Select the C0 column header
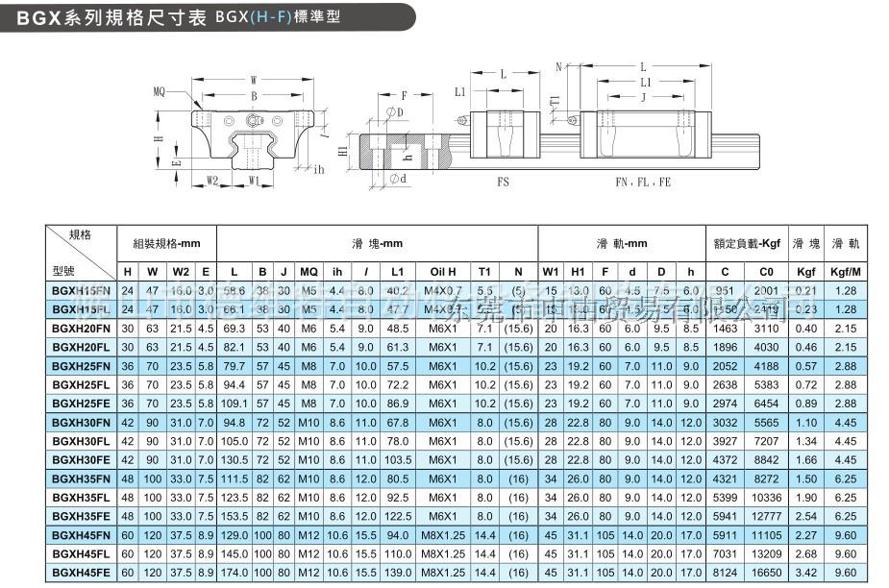Screen dimensions: 889x588 point(766,272)
